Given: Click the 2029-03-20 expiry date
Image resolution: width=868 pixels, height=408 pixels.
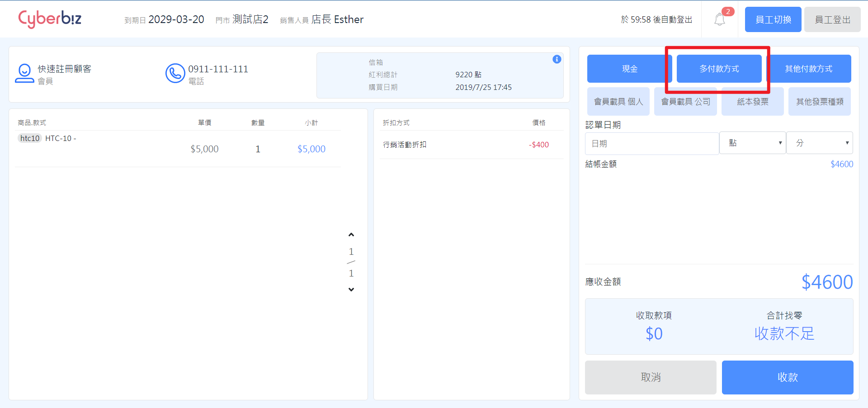Looking at the screenshot, I should [x=176, y=19].
